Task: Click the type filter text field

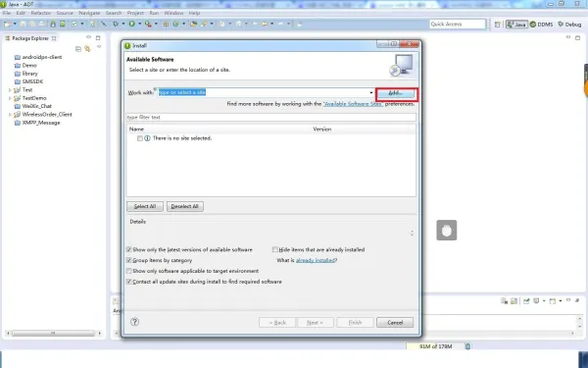Action: tap(270, 117)
